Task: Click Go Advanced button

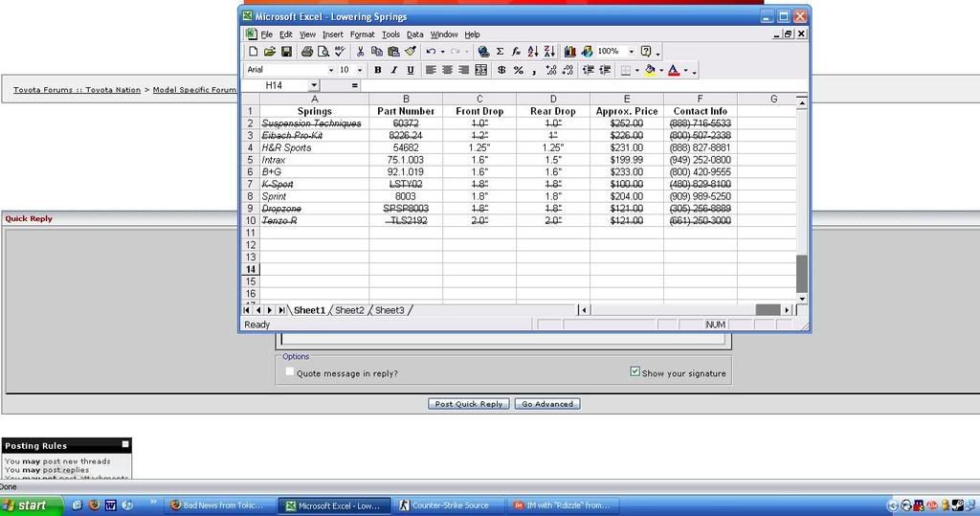Action: [x=547, y=404]
